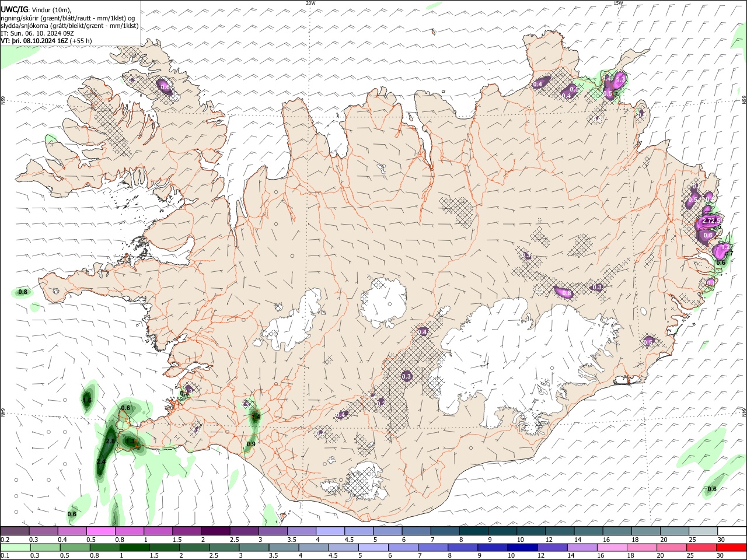Pick the bright pink swatch in upper legend row
Image resolution: width=747 pixels, height=560 pixels.
point(100,531)
